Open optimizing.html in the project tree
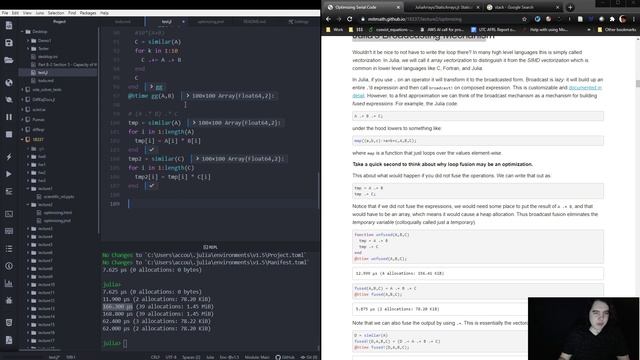 coord(58,213)
